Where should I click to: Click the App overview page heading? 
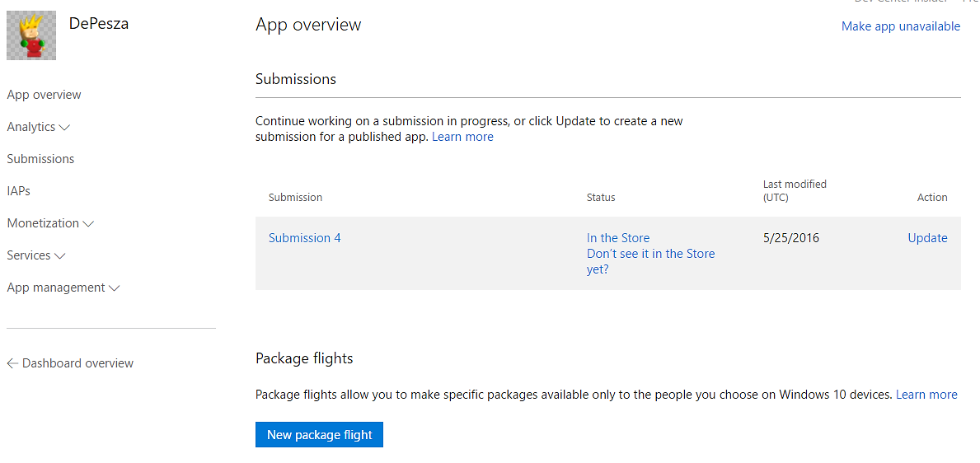point(309,25)
